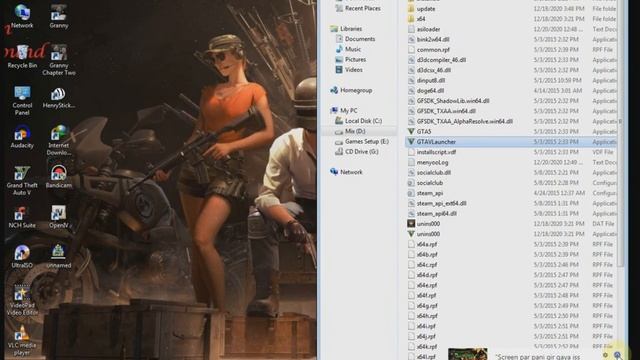Open VLC media player shortcut
Viewport: 640px width, 360px height.
(22, 340)
